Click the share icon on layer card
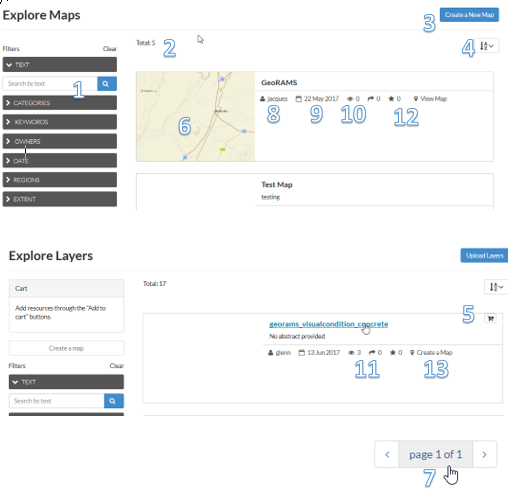Image resolution: width=516 pixels, height=500 pixels. point(372,353)
